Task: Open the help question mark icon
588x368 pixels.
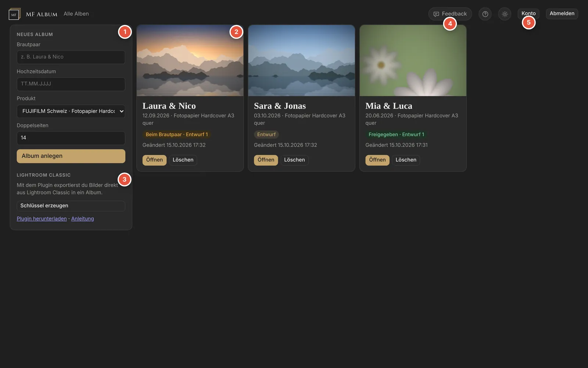Action: [485, 14]
